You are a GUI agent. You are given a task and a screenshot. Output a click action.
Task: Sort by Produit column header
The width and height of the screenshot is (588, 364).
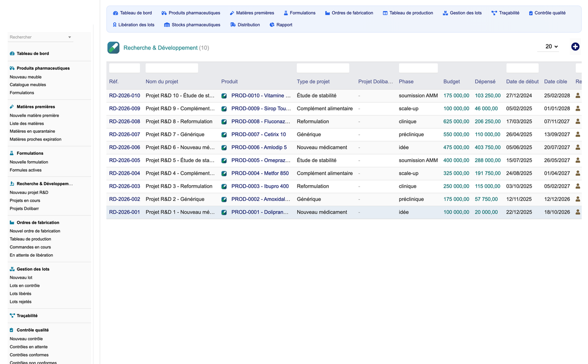(229, 82)
